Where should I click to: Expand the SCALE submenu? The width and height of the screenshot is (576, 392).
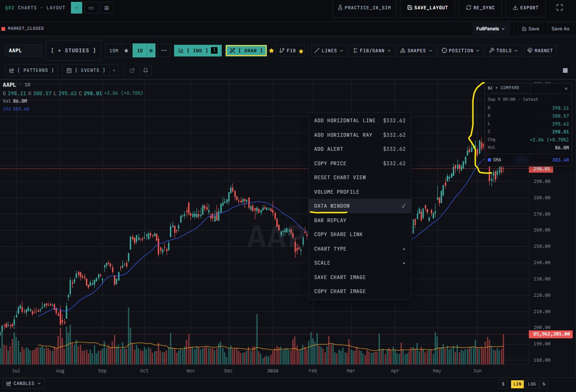(x=360, y=263)
